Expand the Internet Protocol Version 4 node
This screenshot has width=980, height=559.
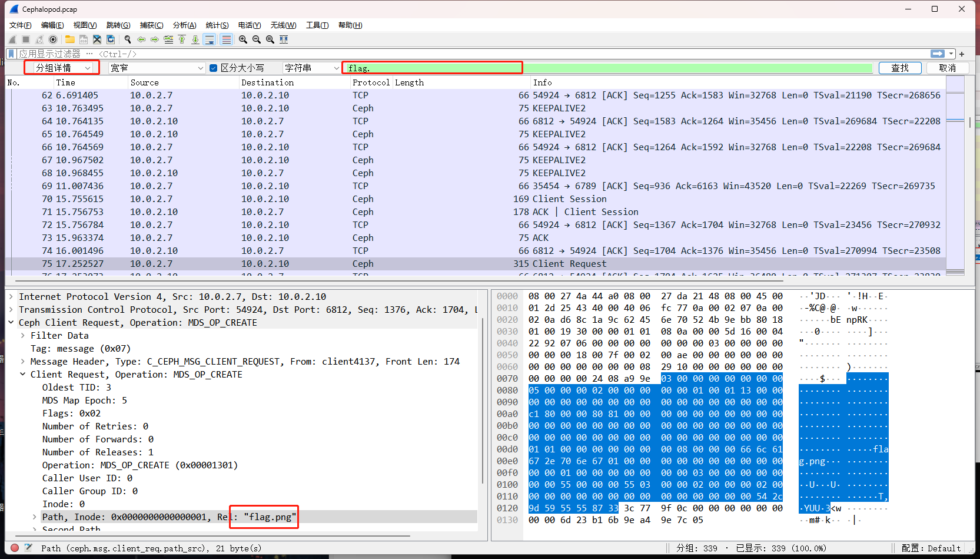point(11,297)
